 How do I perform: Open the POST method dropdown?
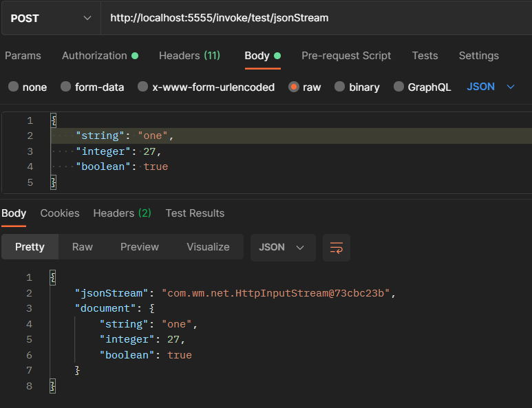pos(51,18)
